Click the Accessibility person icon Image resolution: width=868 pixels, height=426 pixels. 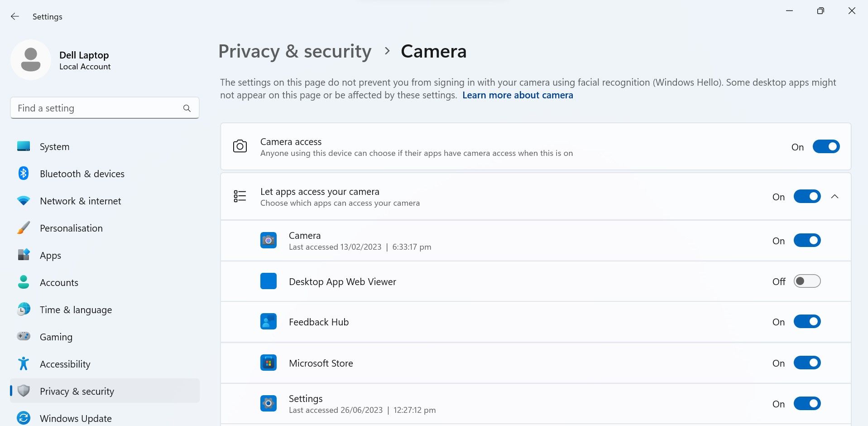click(x=23, y=364)
